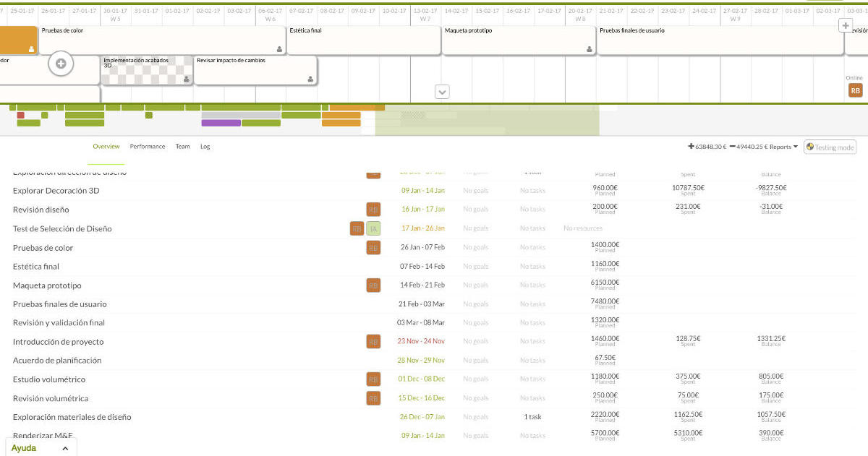
Task: Open the Pruebas finales de usuario row
Action: (60, 304)
